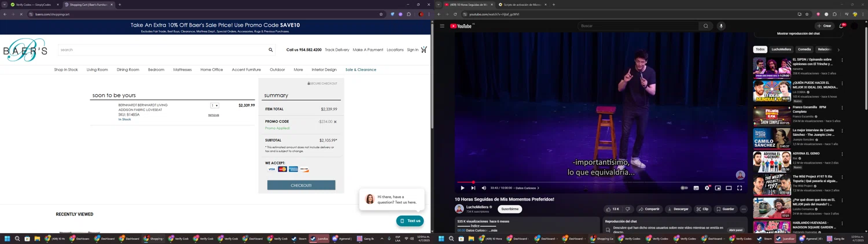Switch to Verify Codes — SimplyCodes tab
The height and width of the screenshot is (244, 868).
click(35, 5)
